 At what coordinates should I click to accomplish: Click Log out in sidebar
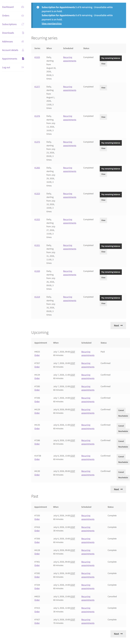pos(6,67)
